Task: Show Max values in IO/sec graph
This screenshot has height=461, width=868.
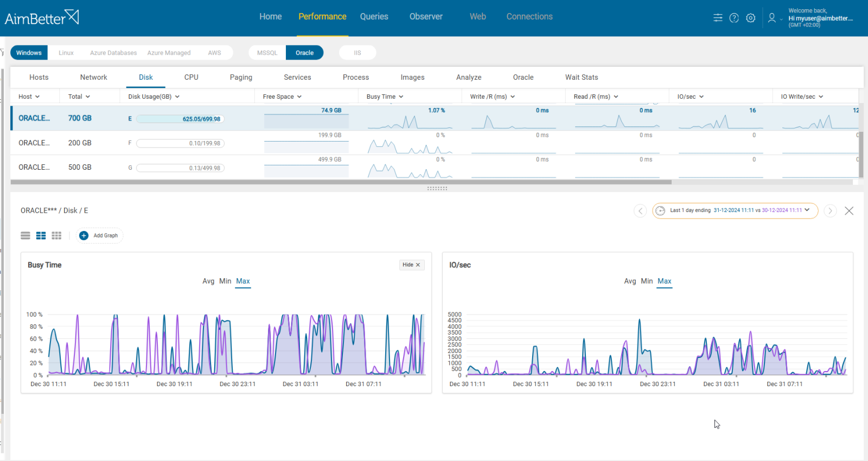Action: point(665,281)
